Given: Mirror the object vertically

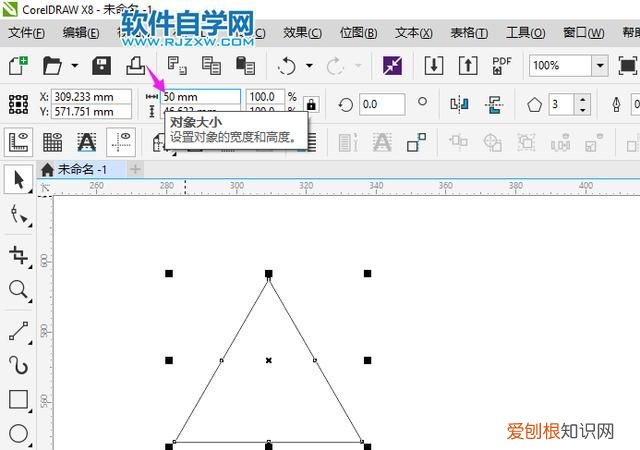Looking at the screenshot, I should point(493,105).
